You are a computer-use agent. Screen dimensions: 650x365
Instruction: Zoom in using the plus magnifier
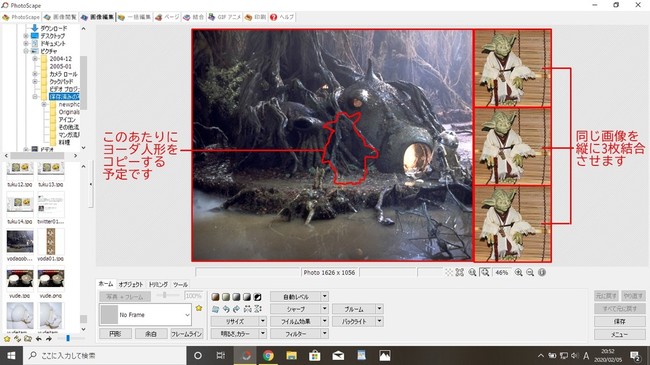(x=518, y=273)
